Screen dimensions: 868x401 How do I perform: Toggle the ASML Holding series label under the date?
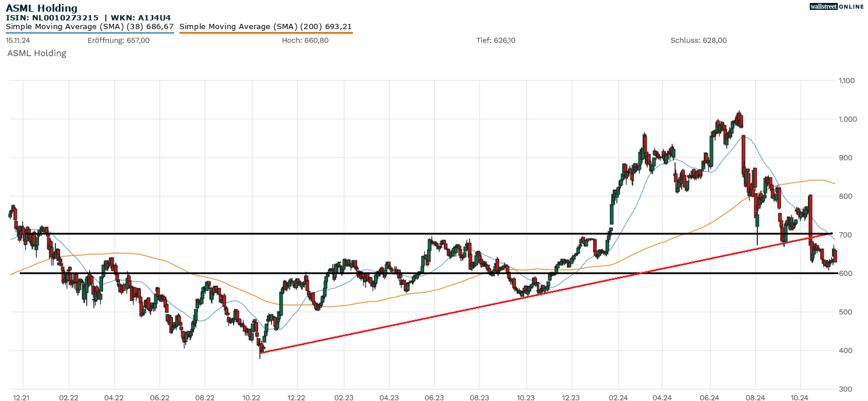(x=37, y=53)
